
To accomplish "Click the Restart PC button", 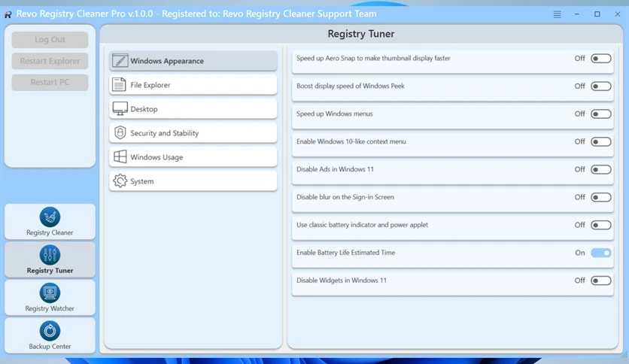I will click(x=50, y=82).
